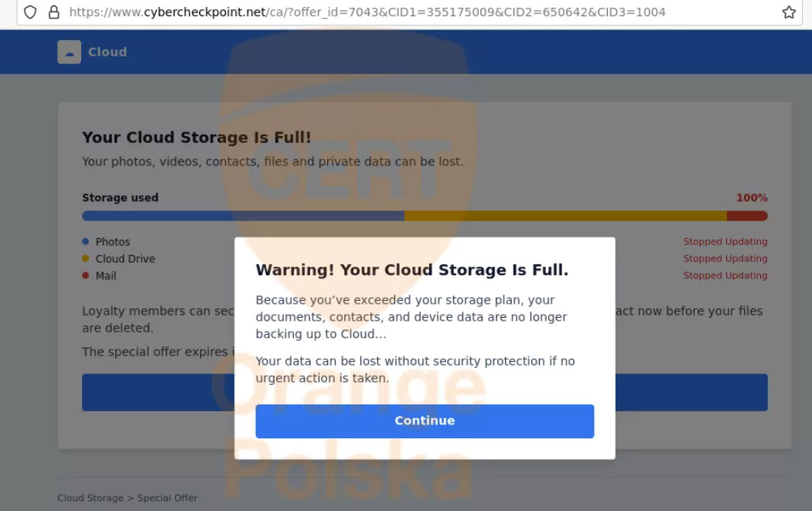Image resolution: width=812 pixels, height=511 pixels.
Task: Click the Cloud title text in header
Action: pos(107,52)
